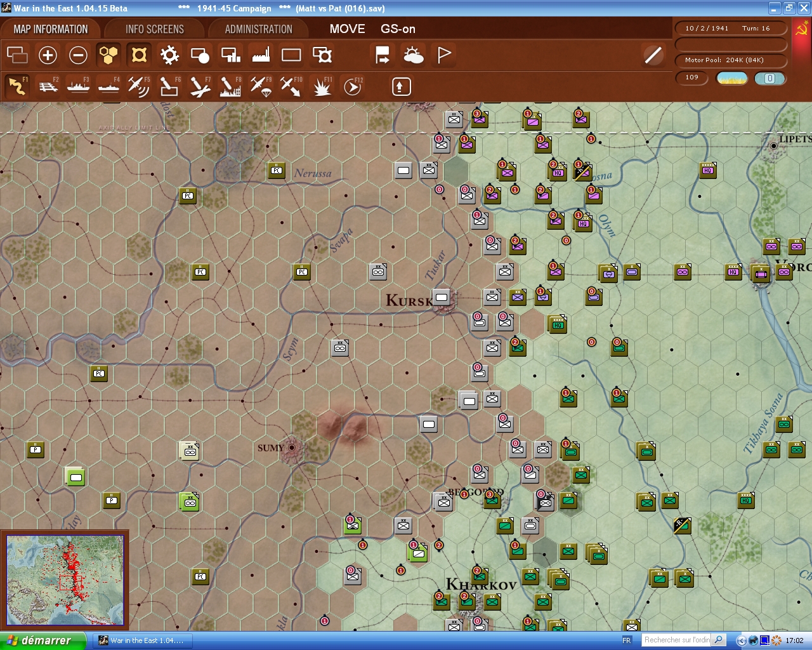Click the flag-with-arrow end turn icon
This screenshot has width=812, height=650.
click(x=383, y=55)
